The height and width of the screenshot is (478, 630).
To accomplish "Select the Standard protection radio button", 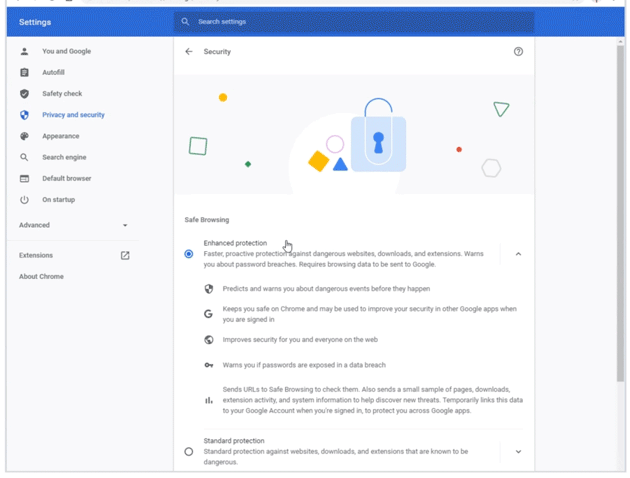I will (x=189, y=452).
